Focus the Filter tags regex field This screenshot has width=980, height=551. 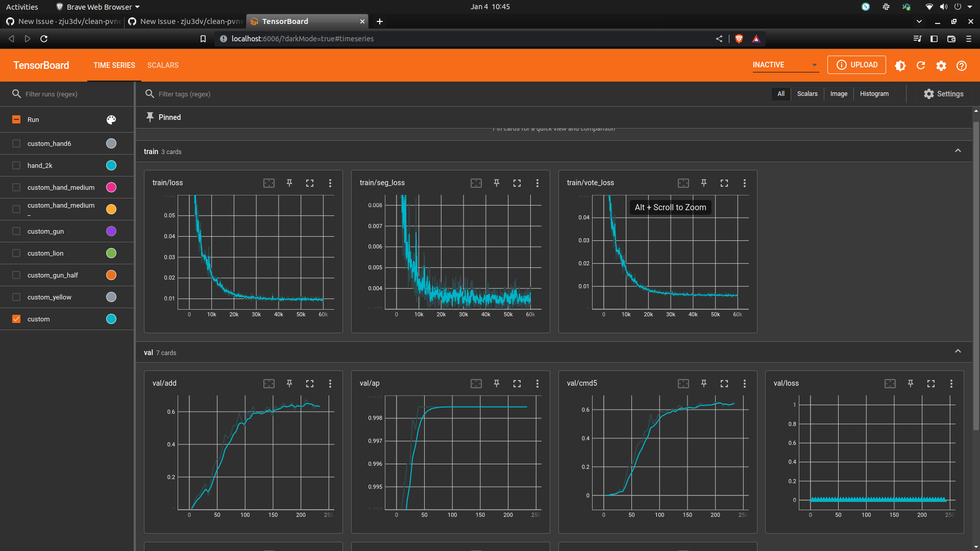point(184,94)
